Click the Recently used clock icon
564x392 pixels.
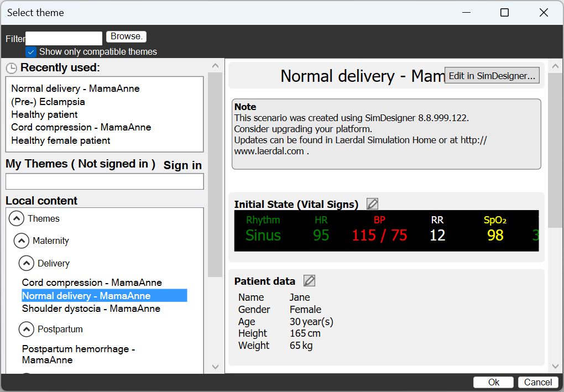12,68
